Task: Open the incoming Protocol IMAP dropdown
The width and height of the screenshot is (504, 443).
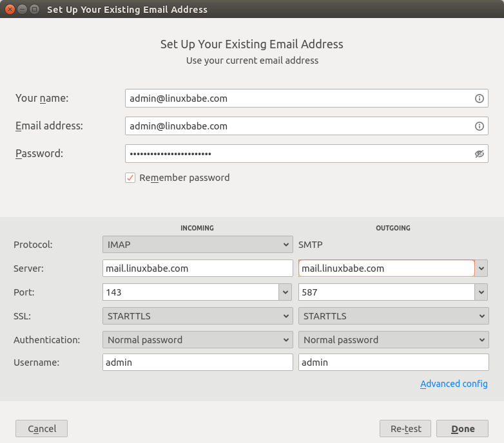Action: pyautogui.click(x=198, y=245)
